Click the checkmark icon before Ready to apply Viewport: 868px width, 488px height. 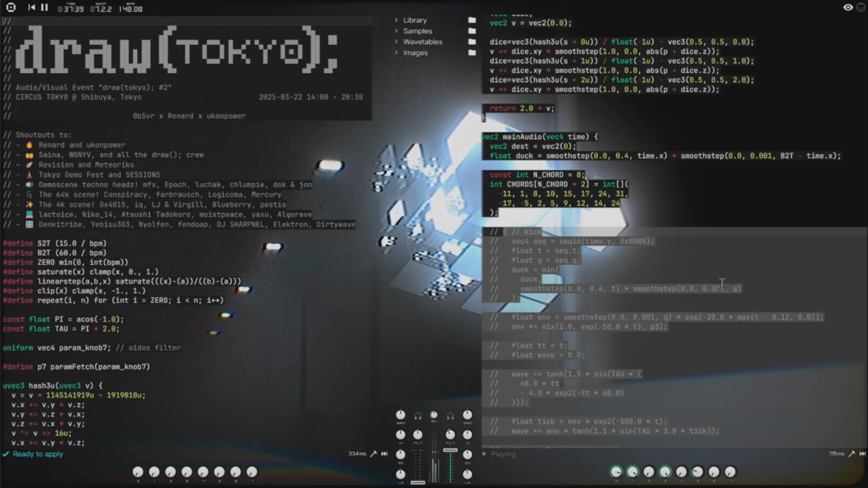click(5, 454)
